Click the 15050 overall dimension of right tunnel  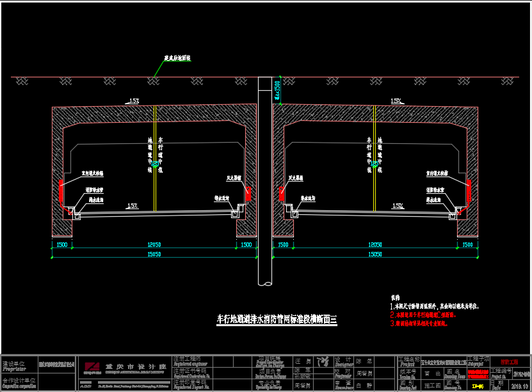[x=375, y=254]
